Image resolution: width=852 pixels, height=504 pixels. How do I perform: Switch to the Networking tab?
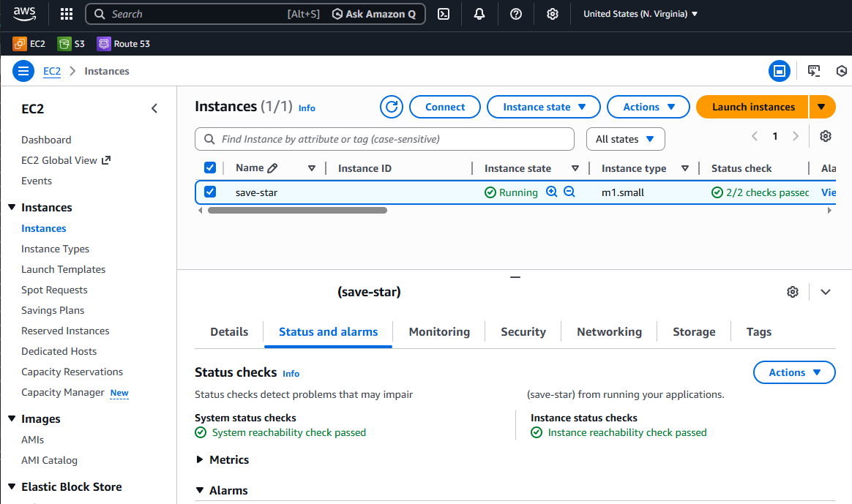[609, 331]
